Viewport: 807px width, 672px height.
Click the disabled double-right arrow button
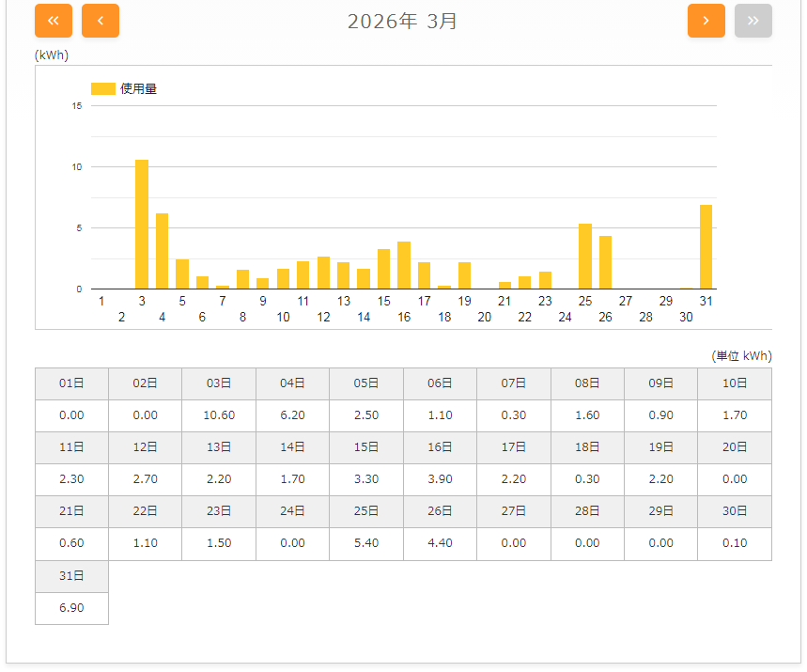[x=753, y=21]
